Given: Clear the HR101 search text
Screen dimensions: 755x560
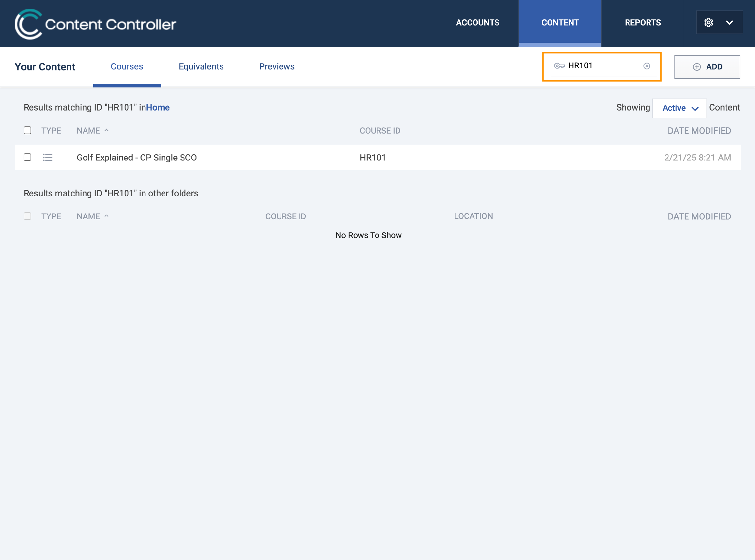Looking at the screenshot, I should click(647, 66).
